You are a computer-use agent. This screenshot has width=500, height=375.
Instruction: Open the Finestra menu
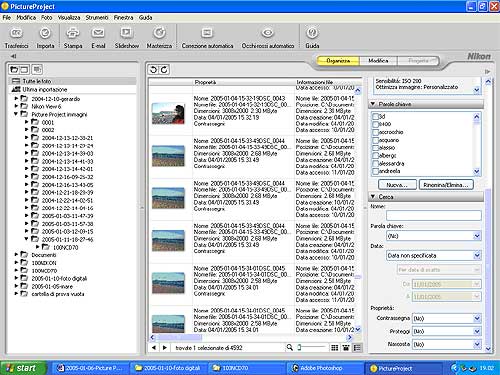(123, 17)
